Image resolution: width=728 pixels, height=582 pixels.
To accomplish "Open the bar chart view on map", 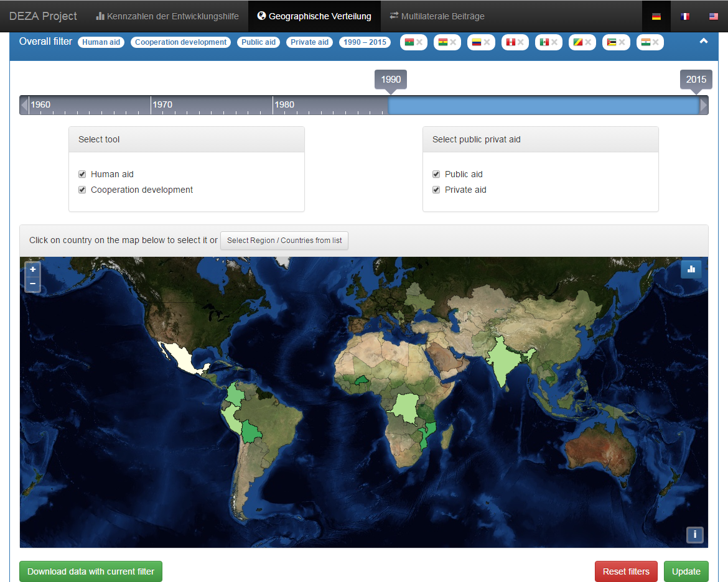I will point(691,269).
